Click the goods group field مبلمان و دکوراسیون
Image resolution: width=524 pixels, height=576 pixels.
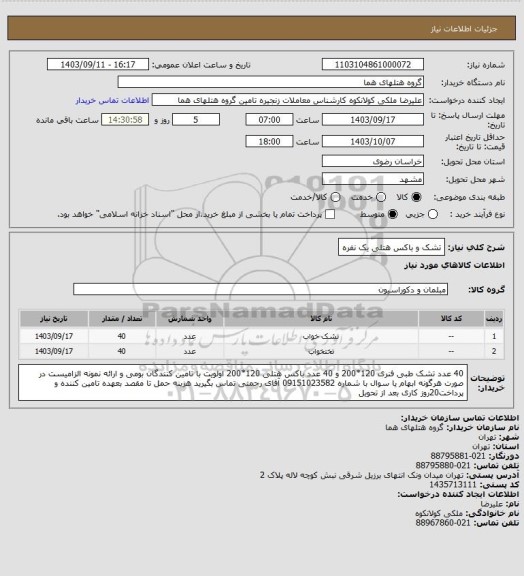coord(260,289)
